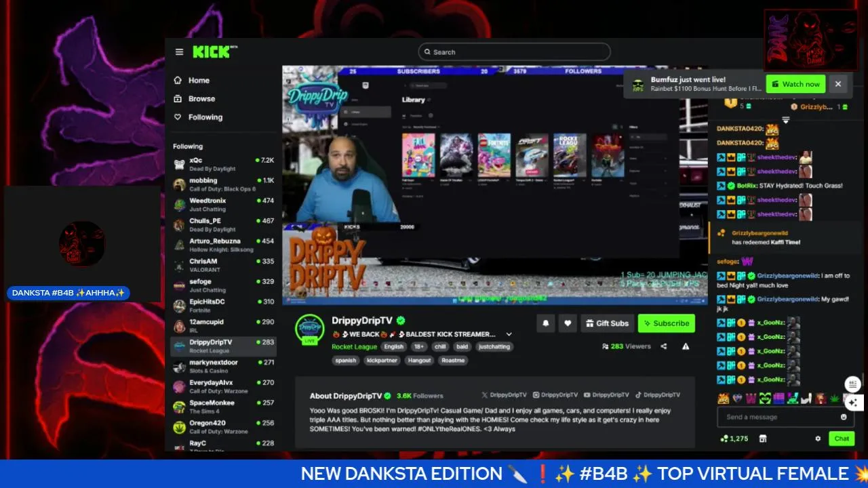The width and height of the screenshot is (868, 488).
Task: Click the green Chat send button
Action: (x=842, y=439)
